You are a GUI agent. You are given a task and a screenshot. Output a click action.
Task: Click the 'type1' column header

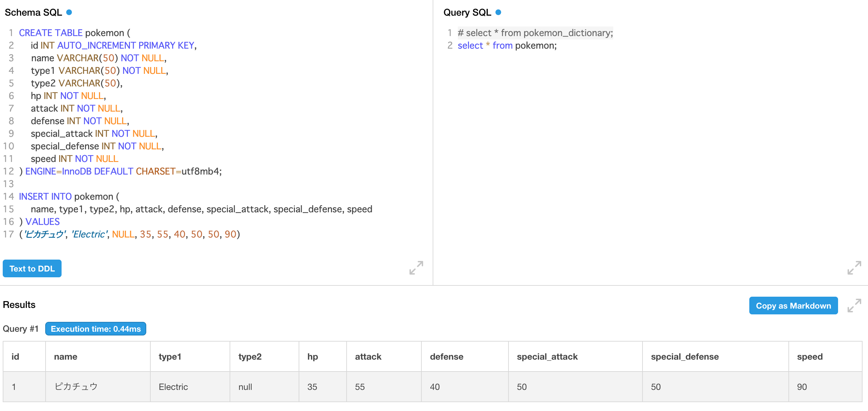click(x=190, y=357)
